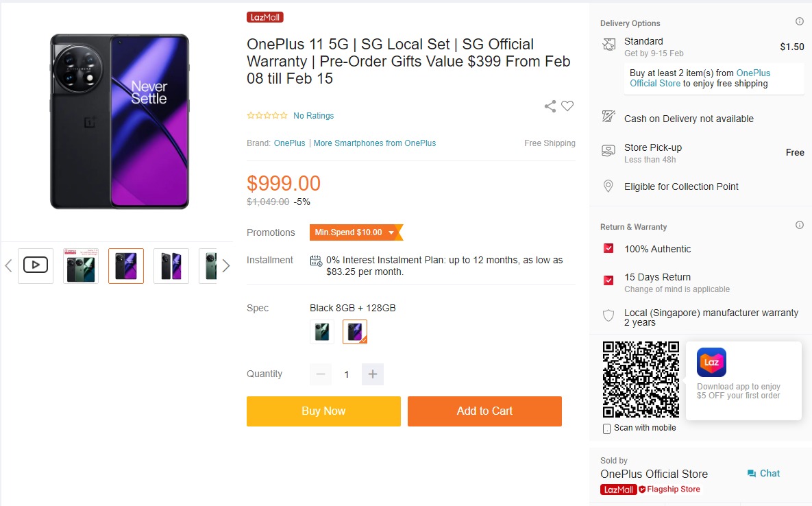The height and width of the screenshot is (506, 812).
Task: Open Delivery Options info icon
Action: (x=799, y=22)
